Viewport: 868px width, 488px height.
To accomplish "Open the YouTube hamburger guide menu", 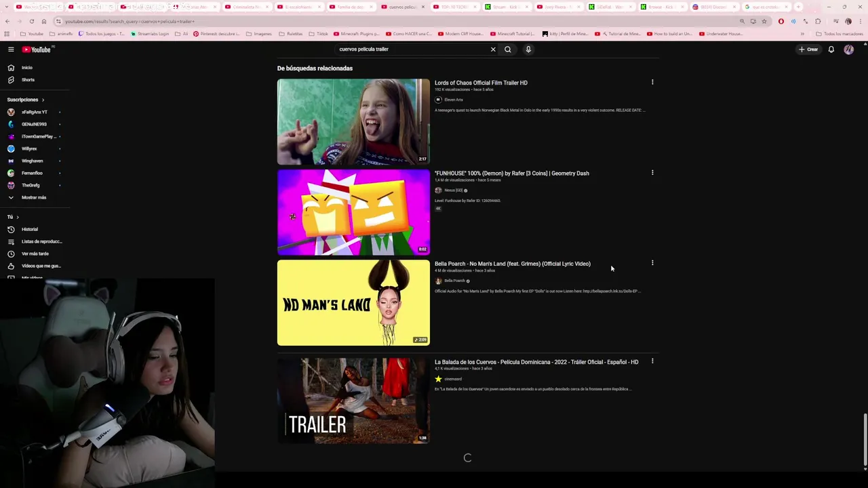I will [x=11, y=49].
